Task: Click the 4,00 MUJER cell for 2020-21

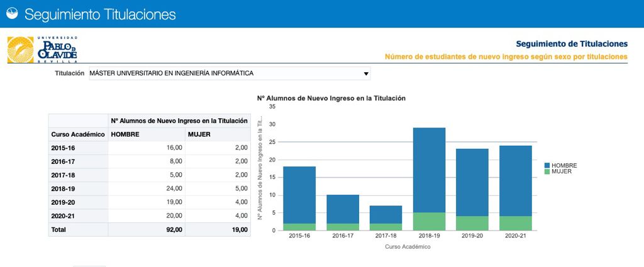Action: [x=218, y=215]
